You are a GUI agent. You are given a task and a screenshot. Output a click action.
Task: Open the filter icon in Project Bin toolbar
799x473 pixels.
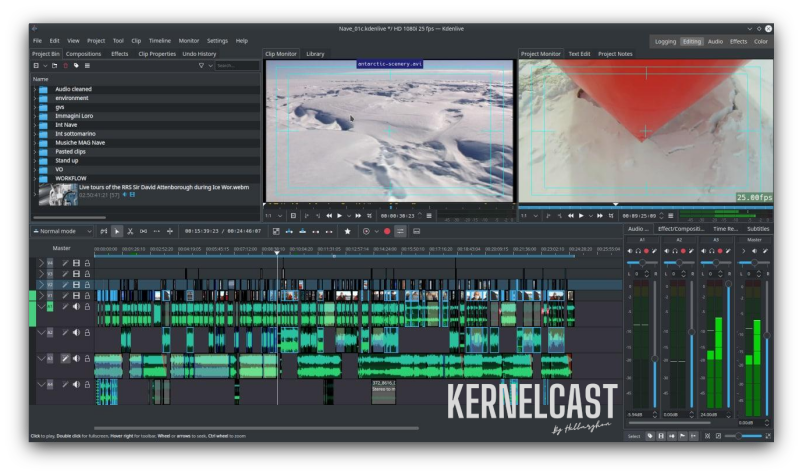pyautogui.click(x=200, y=66)
